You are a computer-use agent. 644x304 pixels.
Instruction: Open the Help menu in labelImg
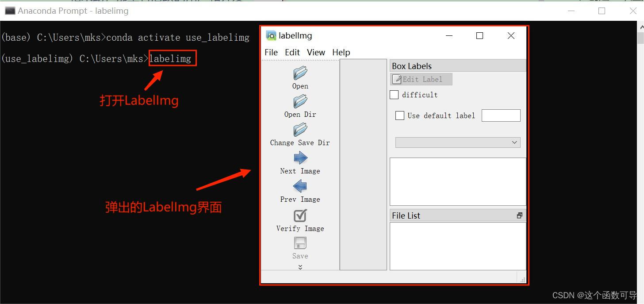pyautogui.click(x=341, y=52)
